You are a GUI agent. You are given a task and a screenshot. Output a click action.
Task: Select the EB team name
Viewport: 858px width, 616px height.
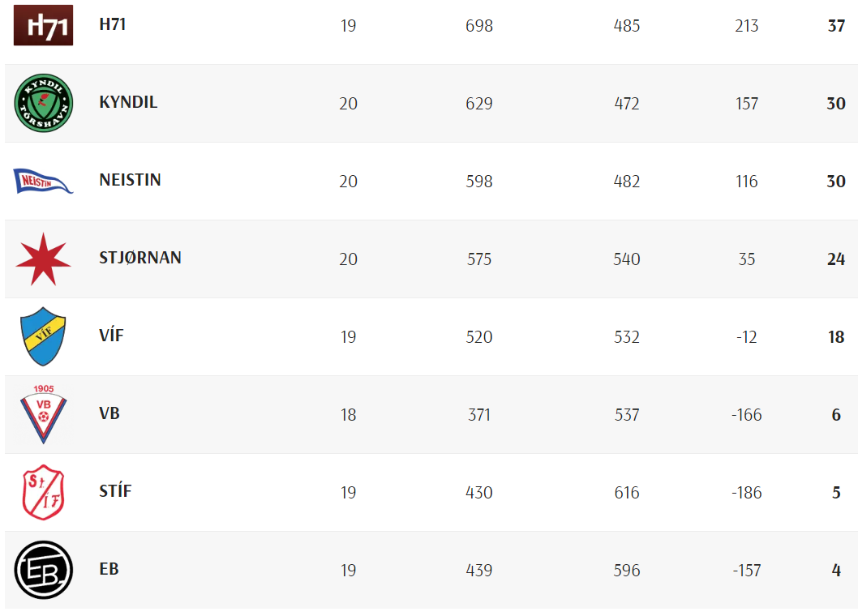(x=109, y=569)
